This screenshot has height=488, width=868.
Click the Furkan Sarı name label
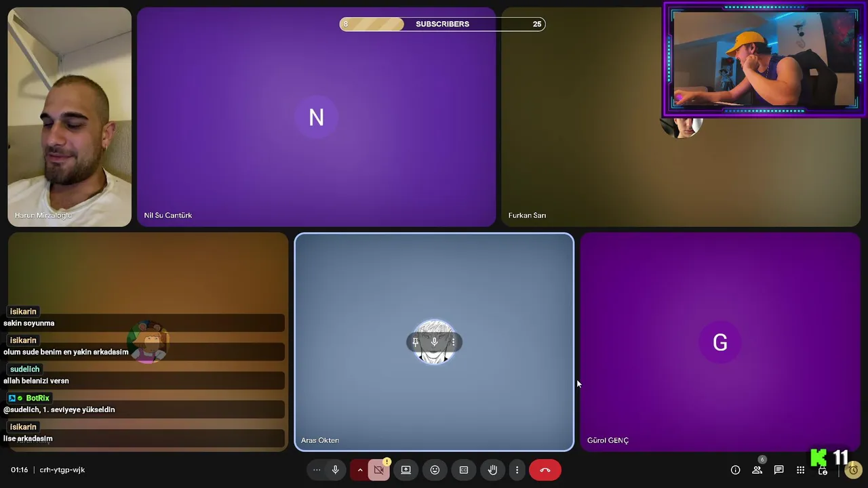[x=527, y=216]
